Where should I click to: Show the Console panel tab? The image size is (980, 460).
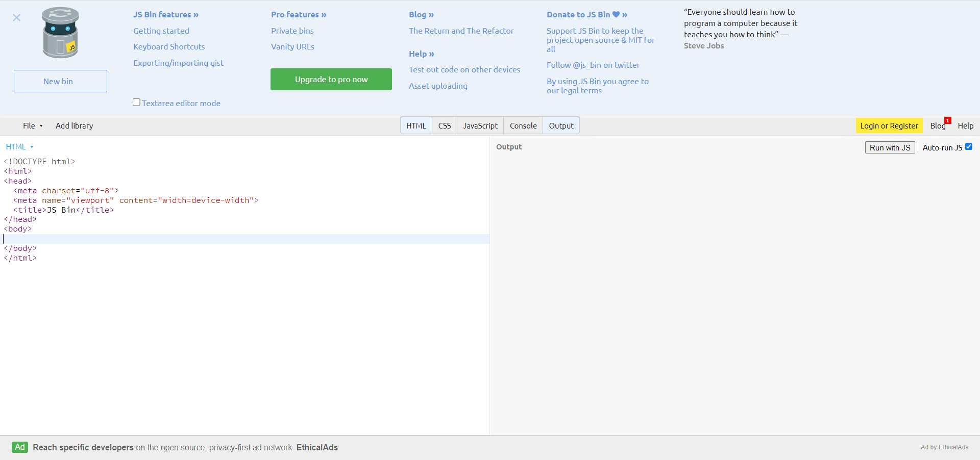click(x=523, y=126)
